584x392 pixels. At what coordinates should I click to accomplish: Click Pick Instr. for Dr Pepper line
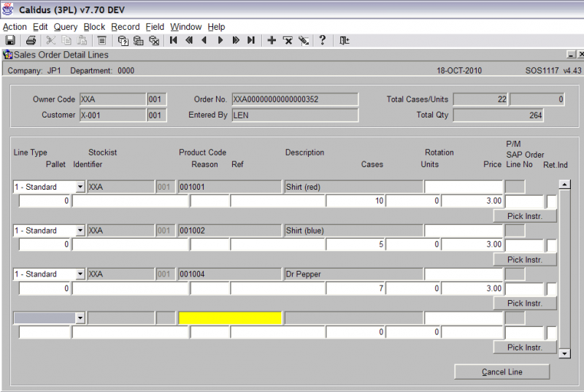(525, 303)
